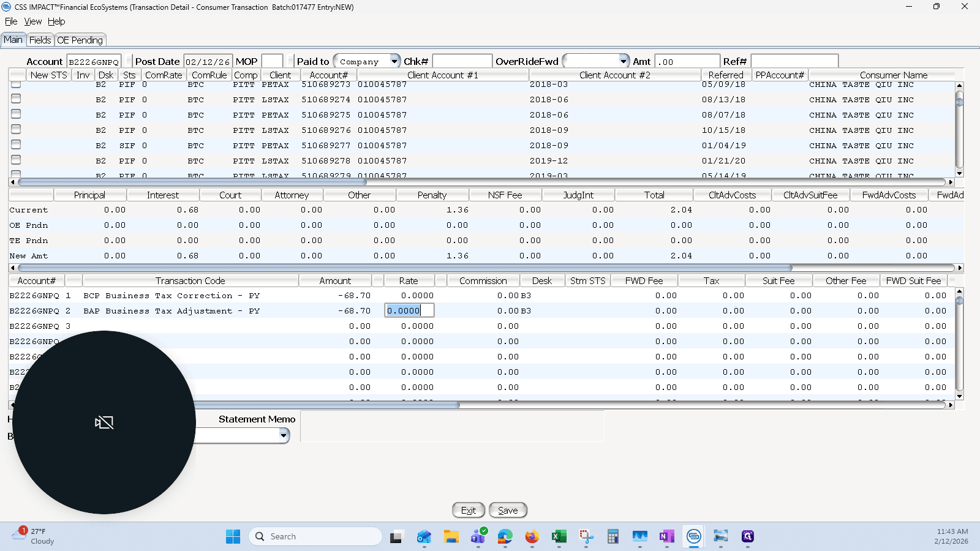This screenshot has width=980, height=551.
Task: Click the CSS IMPACT taskbar icon
Action: [694, 537]
